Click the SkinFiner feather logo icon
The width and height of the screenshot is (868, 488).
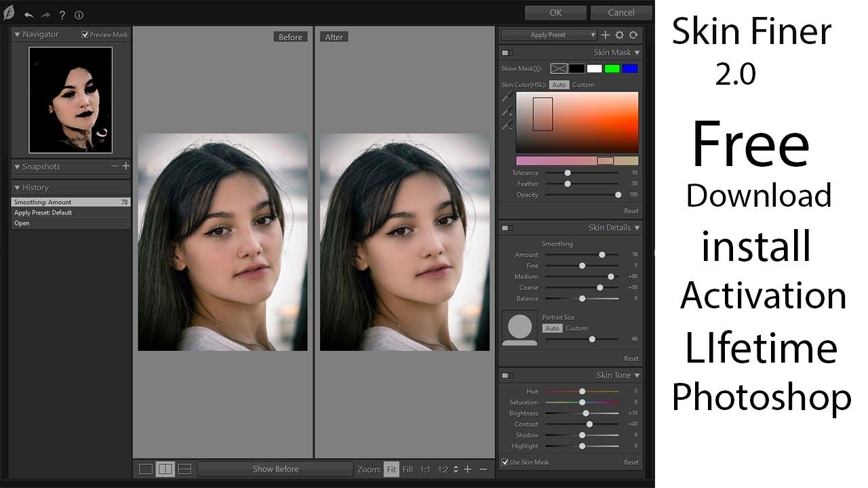9,13
